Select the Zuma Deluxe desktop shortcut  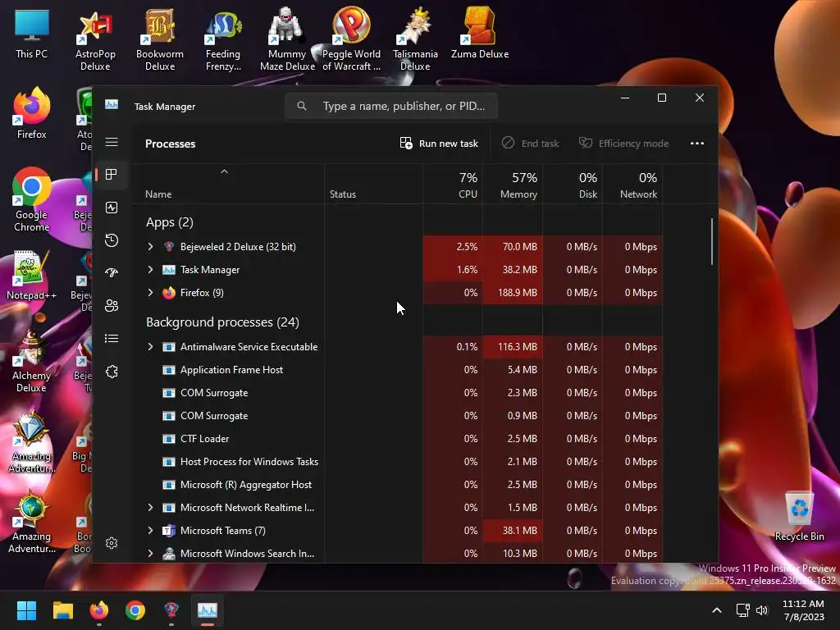point(479,34)
